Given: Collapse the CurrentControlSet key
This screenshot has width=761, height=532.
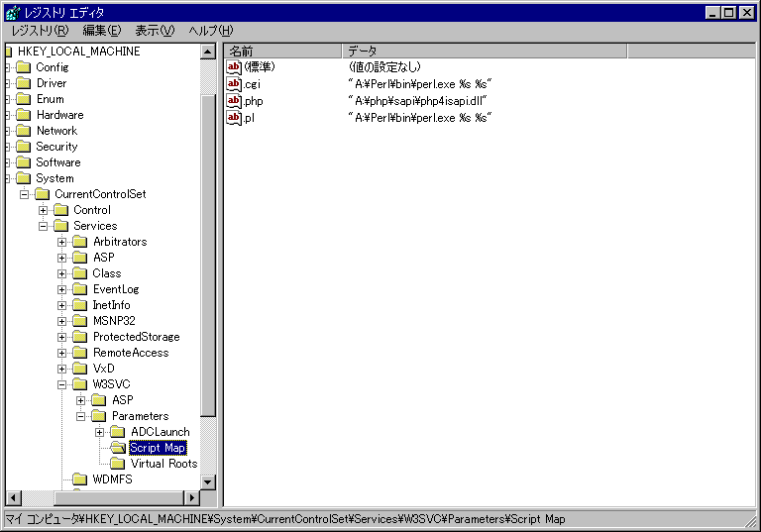Looking at the screenshot, I should 24,194.
